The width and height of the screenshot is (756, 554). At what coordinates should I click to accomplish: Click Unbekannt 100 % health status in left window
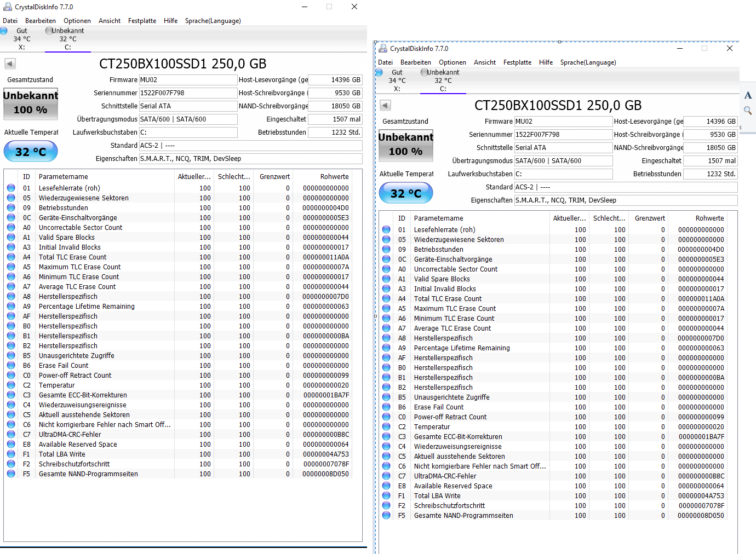31,103
